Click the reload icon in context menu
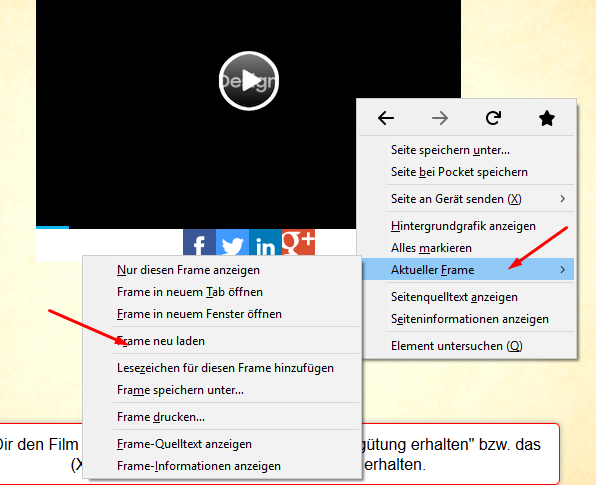Viewport: 596px width, 485px height. [x=493, y=118]
